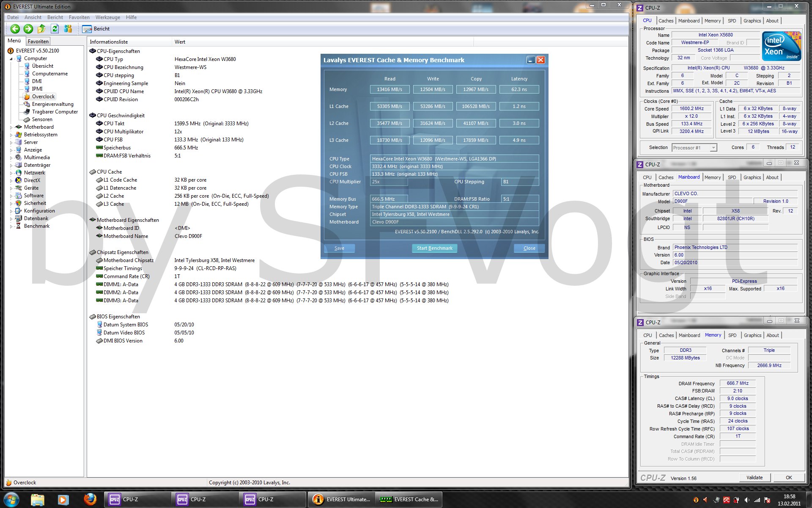Expand the Netzwerk tree node
This screenshot has height=508, width=812.
(x=11, y=173)
